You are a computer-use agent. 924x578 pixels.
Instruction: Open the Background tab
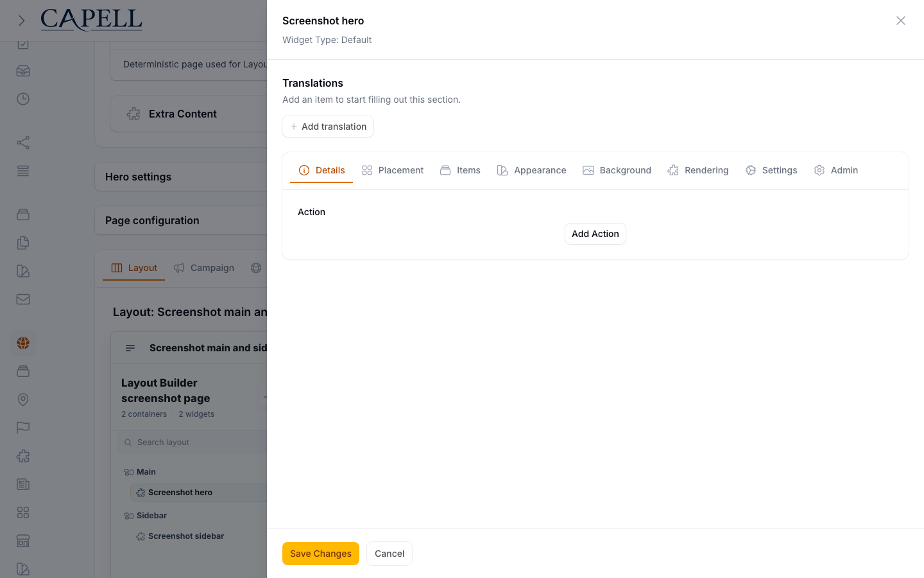[x=617, y=170]
